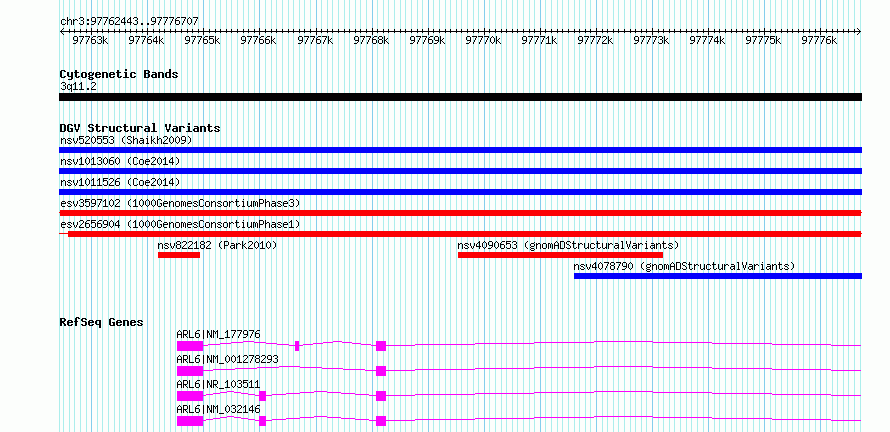Click the exon near 97768k on NM_001278293
The height and width of the screenshot is (432, 890).
(x=381, y=371)
